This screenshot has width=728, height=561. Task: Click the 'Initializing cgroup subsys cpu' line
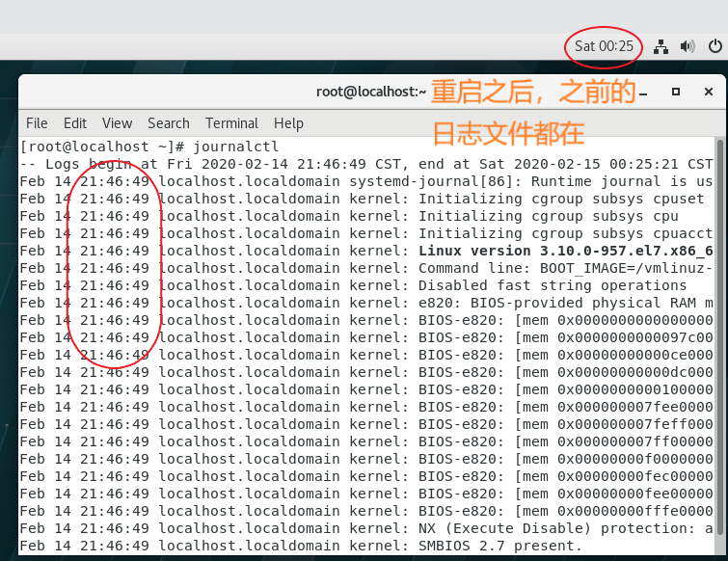pos(349,216)
